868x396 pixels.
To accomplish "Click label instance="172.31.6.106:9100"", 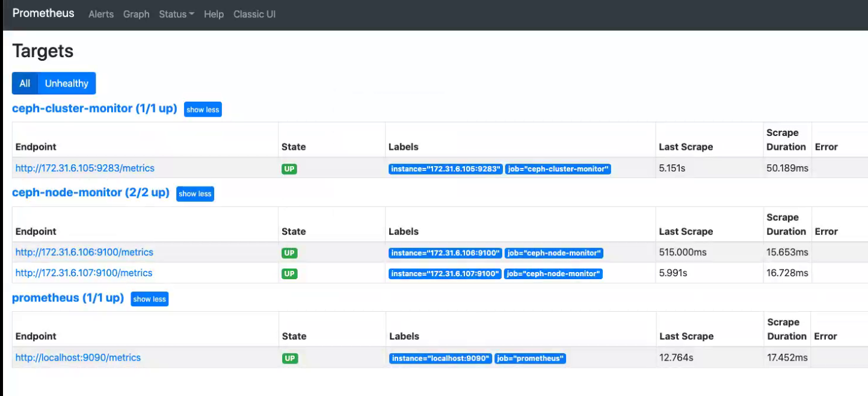I will pyautogui.click(x=445, y=253).
